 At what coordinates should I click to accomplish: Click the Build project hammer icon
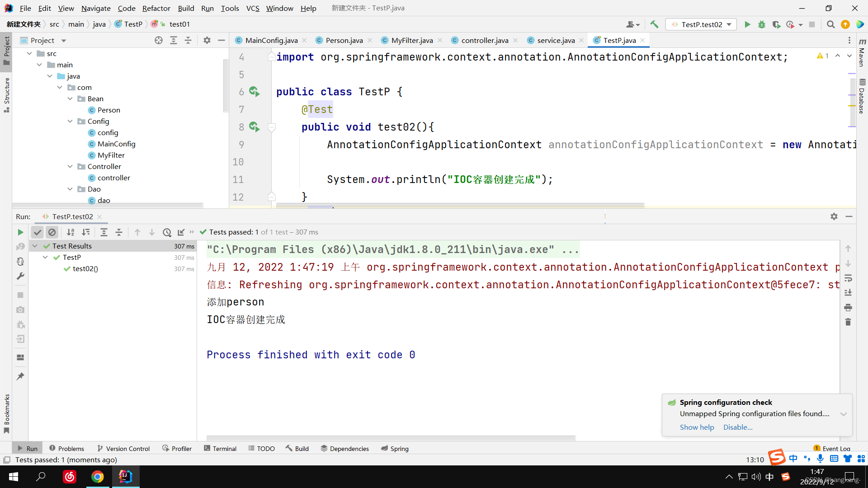[654, 24]
